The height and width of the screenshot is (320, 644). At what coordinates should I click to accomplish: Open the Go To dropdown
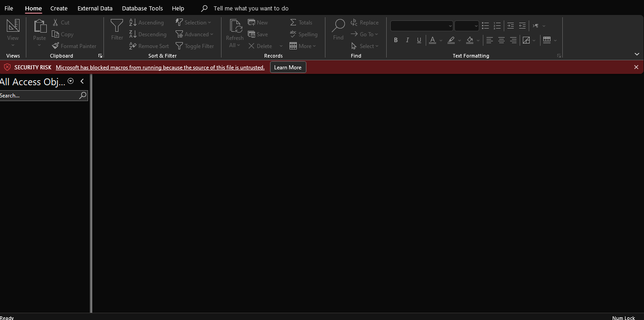point(364,34)
